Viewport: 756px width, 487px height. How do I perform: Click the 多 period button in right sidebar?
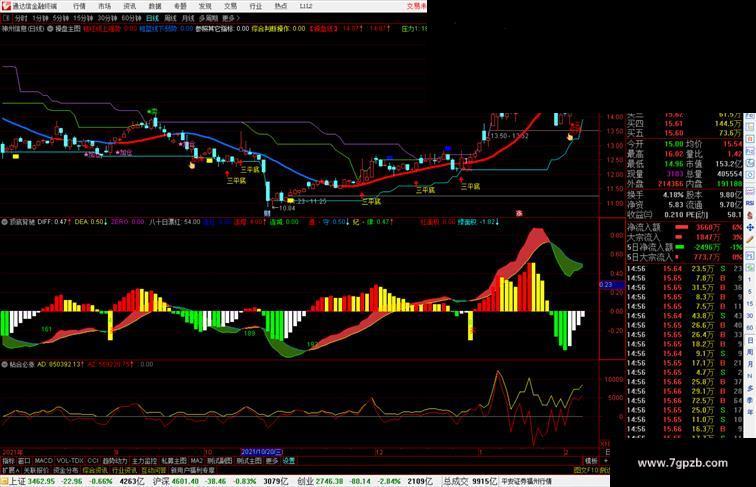tap(750, 388)
